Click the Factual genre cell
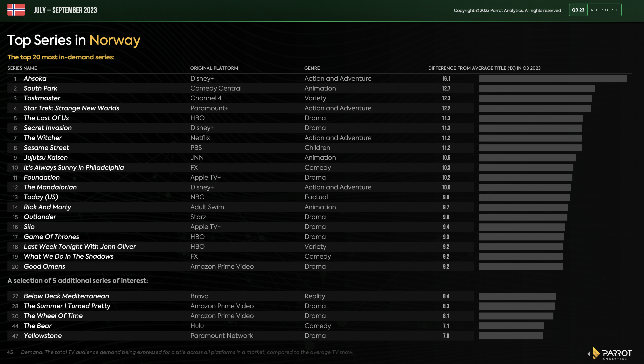644x364 pixels. [316, 197]
